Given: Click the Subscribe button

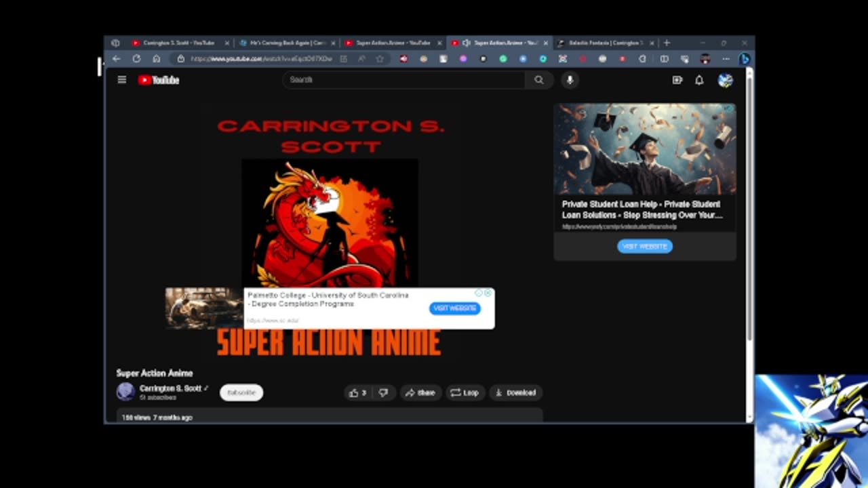Looking at the screenshot, I should tap(241, 392).
